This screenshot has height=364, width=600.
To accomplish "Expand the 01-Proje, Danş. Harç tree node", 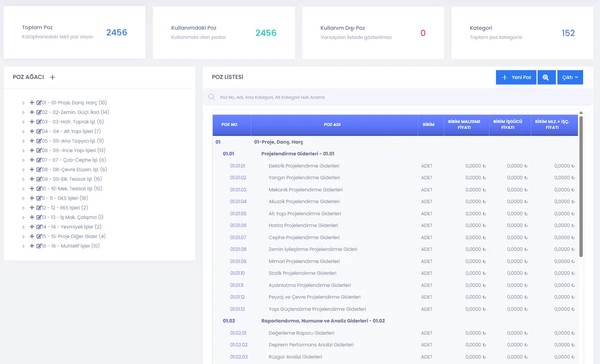I will [x=23, y=103].
